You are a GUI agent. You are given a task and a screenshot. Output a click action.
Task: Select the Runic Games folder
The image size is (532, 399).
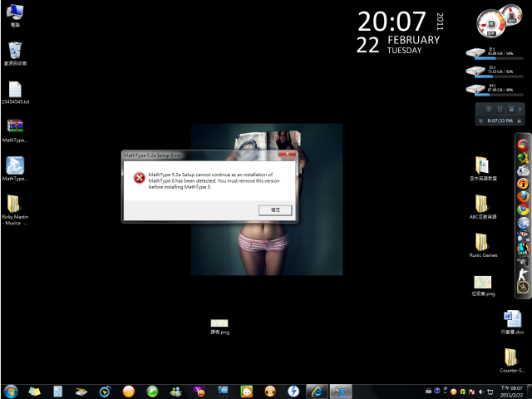[x=483, y=245]
